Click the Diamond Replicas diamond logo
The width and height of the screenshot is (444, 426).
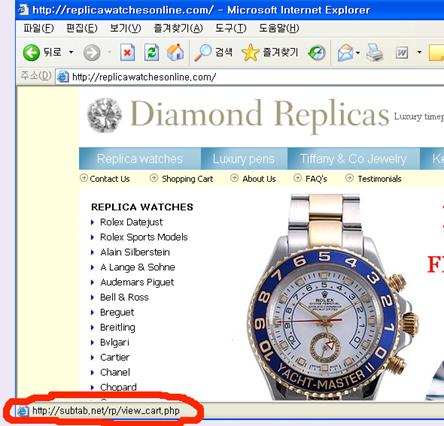coord(104,115)
